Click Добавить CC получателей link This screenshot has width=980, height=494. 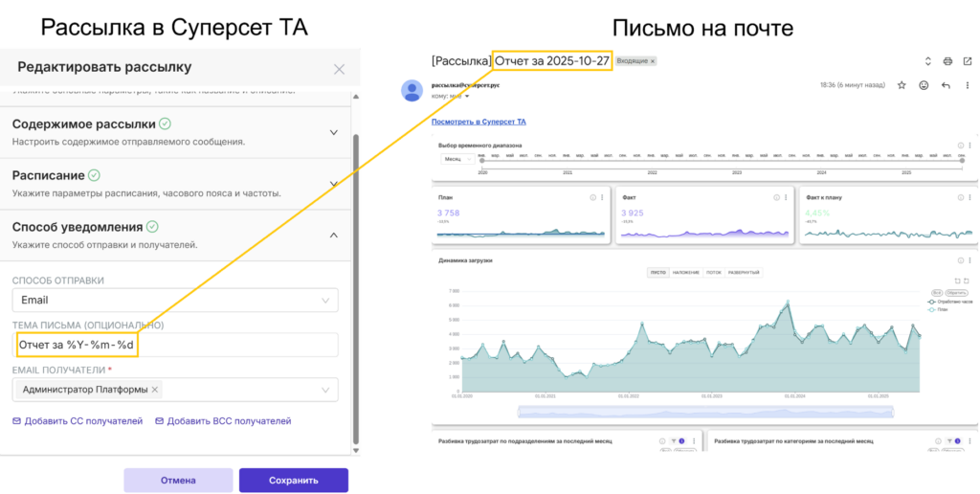point(78,421)
